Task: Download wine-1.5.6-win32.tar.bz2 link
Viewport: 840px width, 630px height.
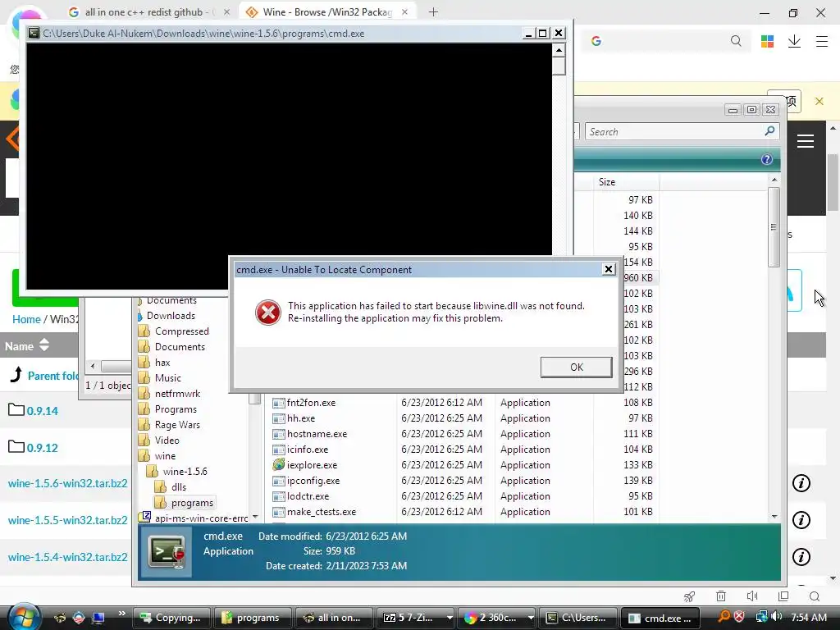Action: pos(67,483)
